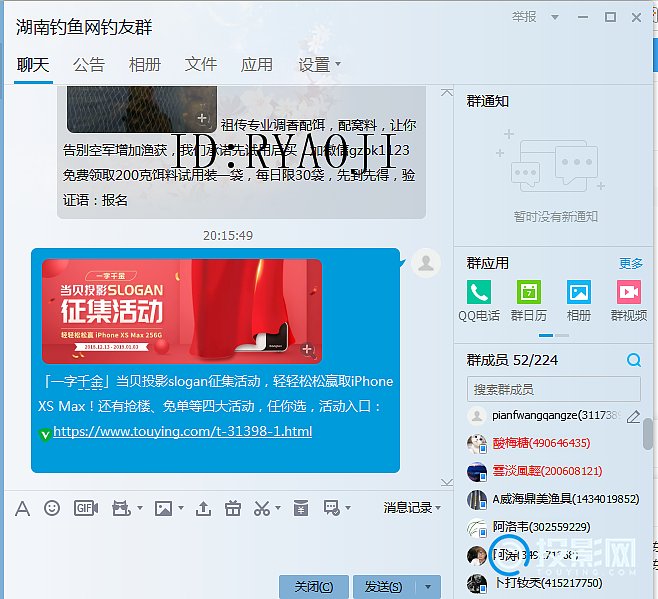Expand the arrow beside the scissors icon
Screen dimensions: 658x599
278,508
